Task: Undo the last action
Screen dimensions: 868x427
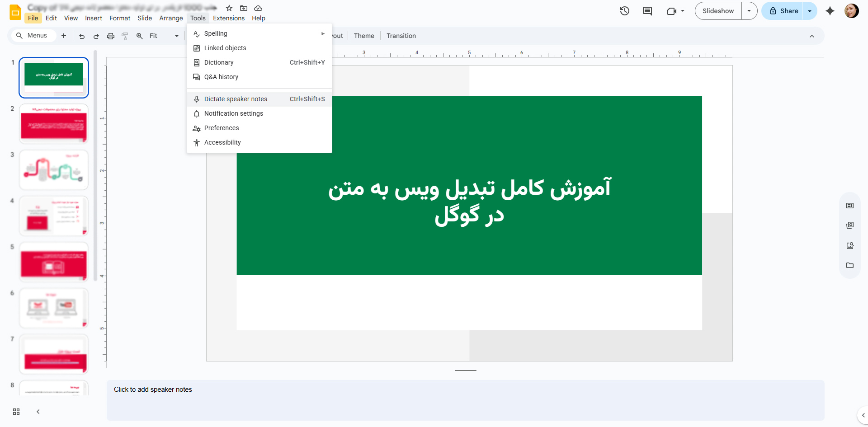Action: (82, 36)
